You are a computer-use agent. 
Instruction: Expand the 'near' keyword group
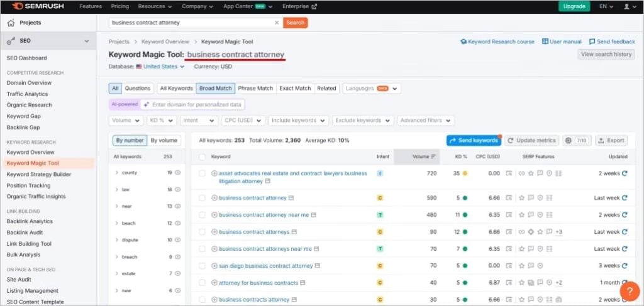[x=116, y=206]
